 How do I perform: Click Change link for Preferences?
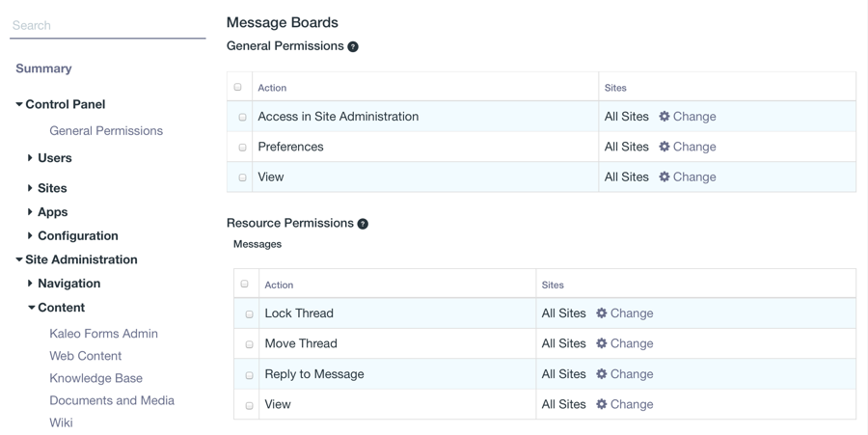click(x=694, y=147)
